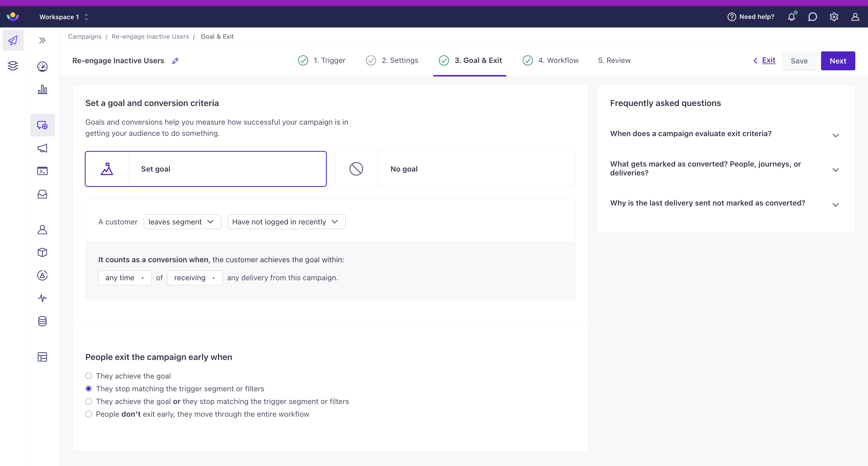Click the Objects/Catalog cube icon
This screenshot has width=868, height=466.
click(43, 252)
